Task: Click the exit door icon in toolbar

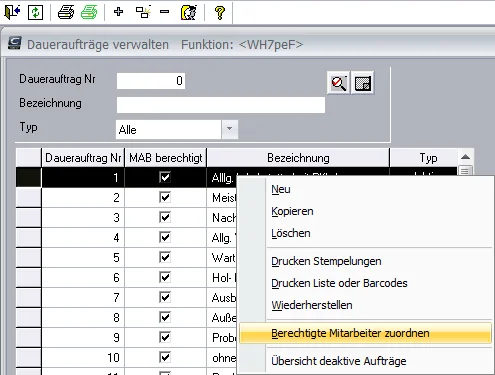Action: (x=12, y=12)
